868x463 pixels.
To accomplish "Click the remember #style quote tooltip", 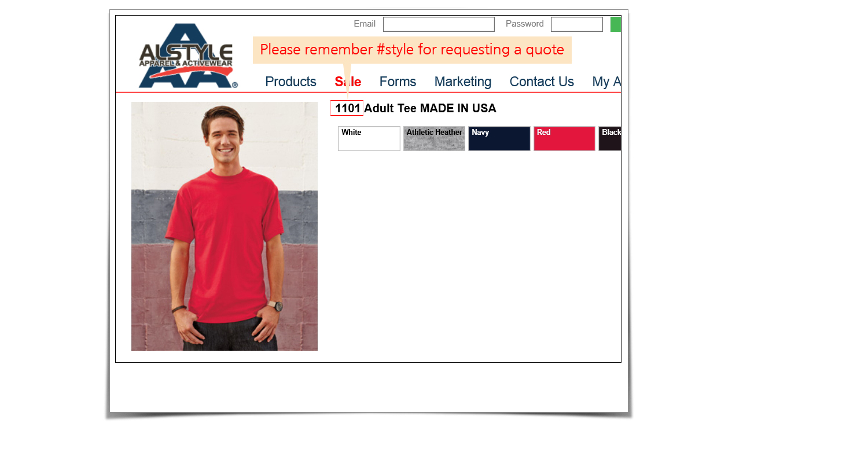I will pos(412,50).
